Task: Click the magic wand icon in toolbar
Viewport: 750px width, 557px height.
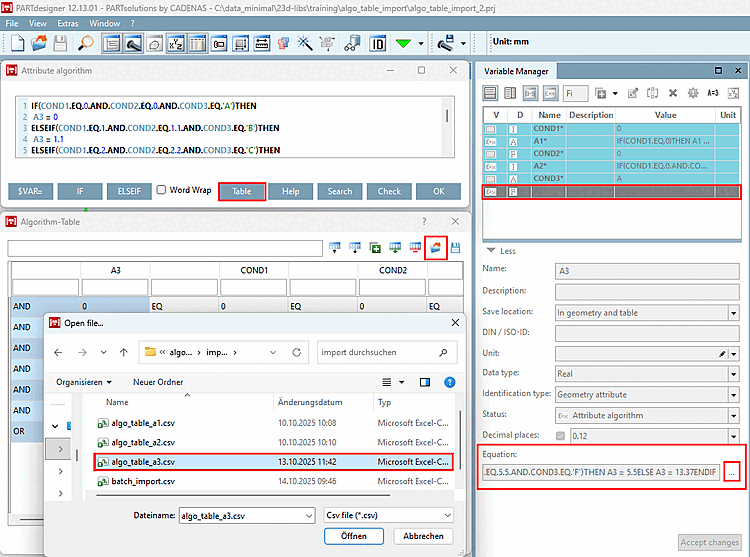Action: 305,44
